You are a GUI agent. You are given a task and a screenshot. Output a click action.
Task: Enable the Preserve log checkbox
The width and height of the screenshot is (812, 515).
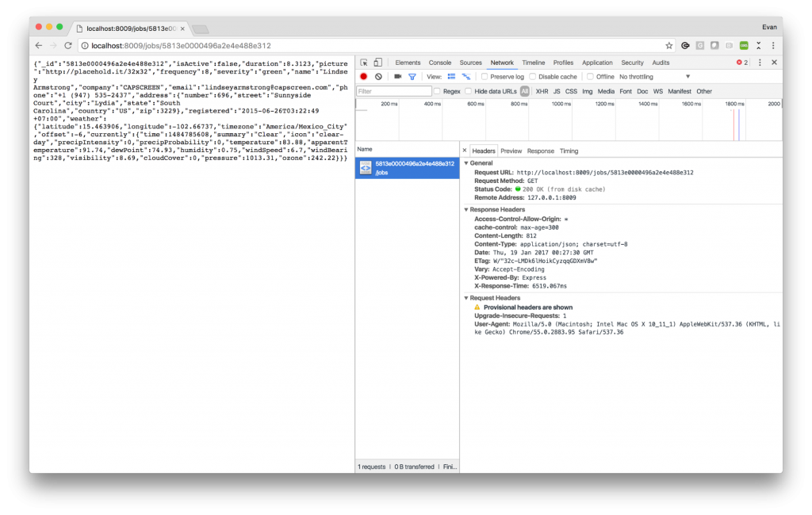click(x=484, y=76)
